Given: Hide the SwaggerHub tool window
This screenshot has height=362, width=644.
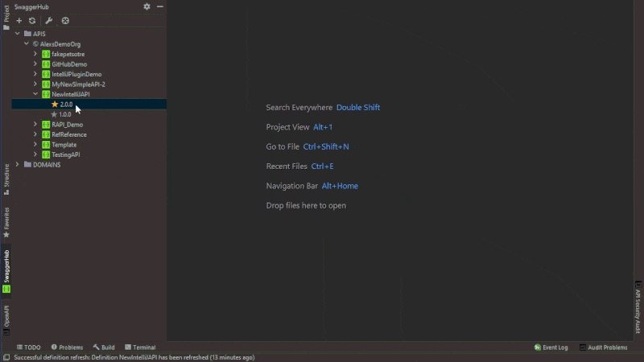Looking at the screenshot, I should pyautogui.click(x=159, y=6).
